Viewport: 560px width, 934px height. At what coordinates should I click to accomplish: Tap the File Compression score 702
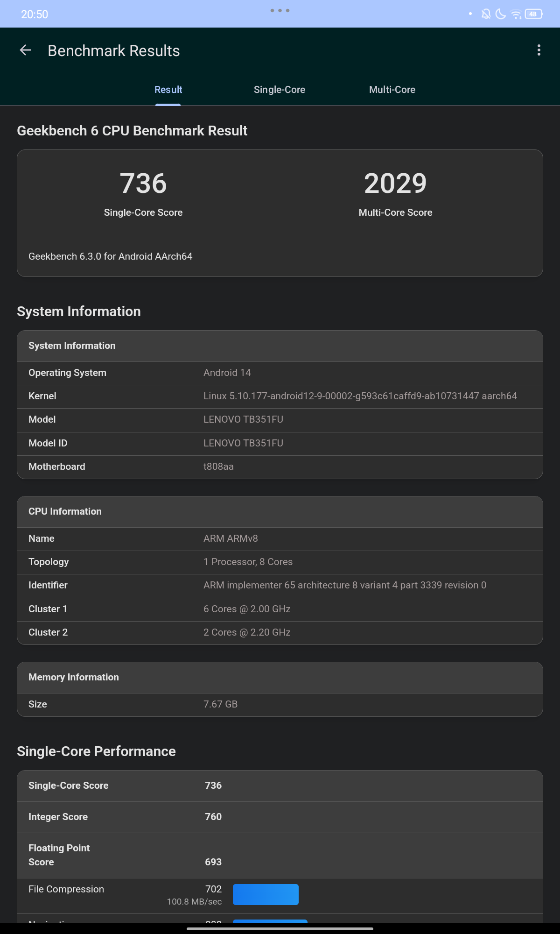click(213, 889)
